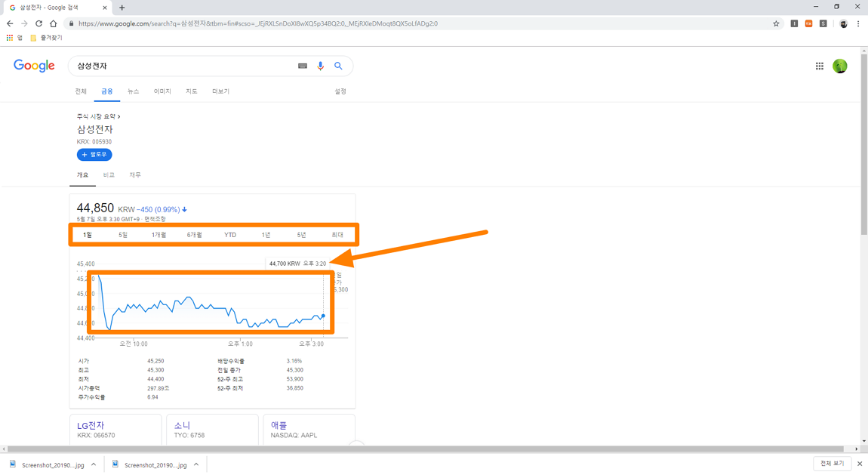The height and width of the screenshot is (475, 868).
Task: Bookmark page with the star icon
Action: click(776, 24)
